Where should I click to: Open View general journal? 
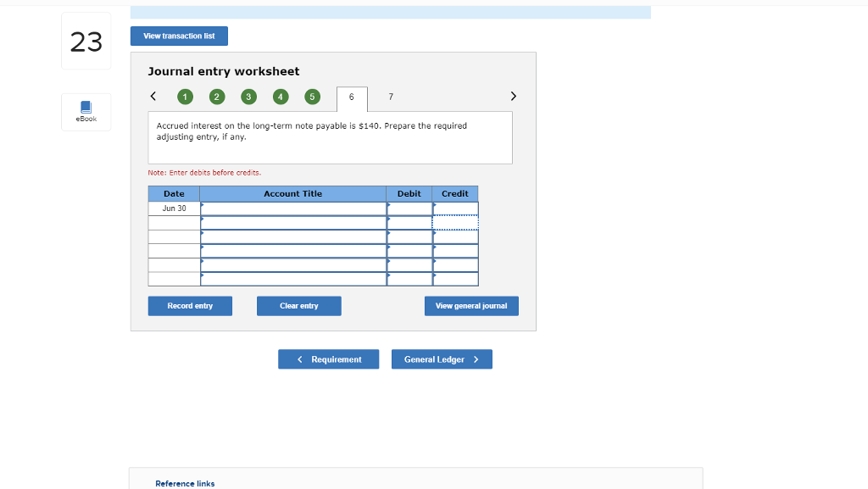point(471,306)
